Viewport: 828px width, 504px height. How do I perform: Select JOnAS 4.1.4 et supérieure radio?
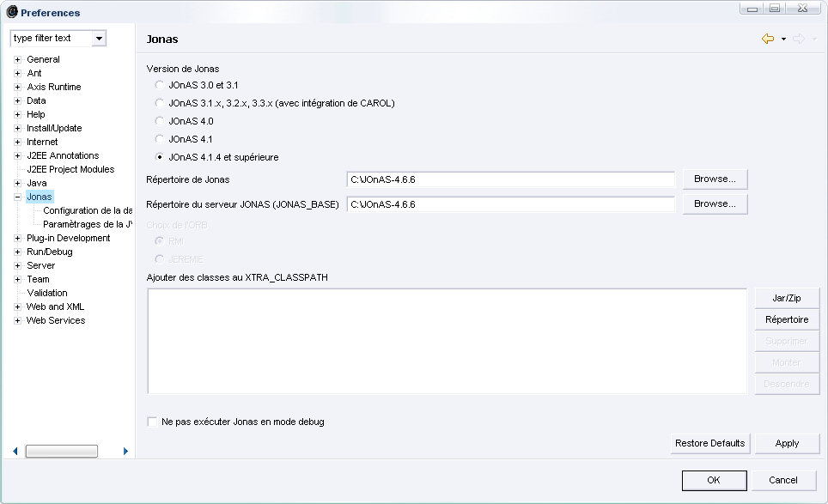coord(159,157)
